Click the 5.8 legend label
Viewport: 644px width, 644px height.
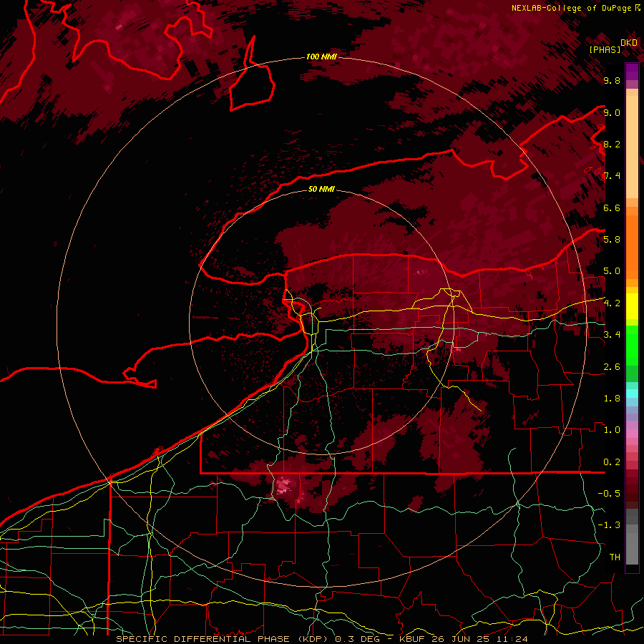coord(612,240)
